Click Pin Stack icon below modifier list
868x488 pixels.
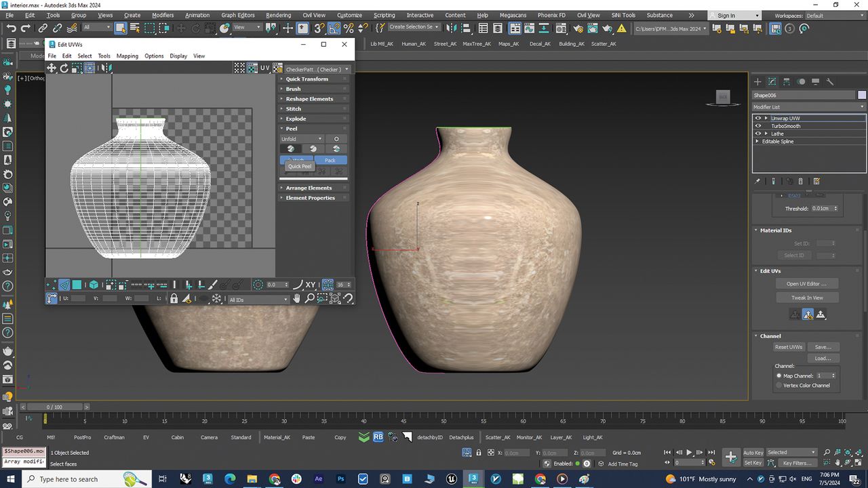757,181
